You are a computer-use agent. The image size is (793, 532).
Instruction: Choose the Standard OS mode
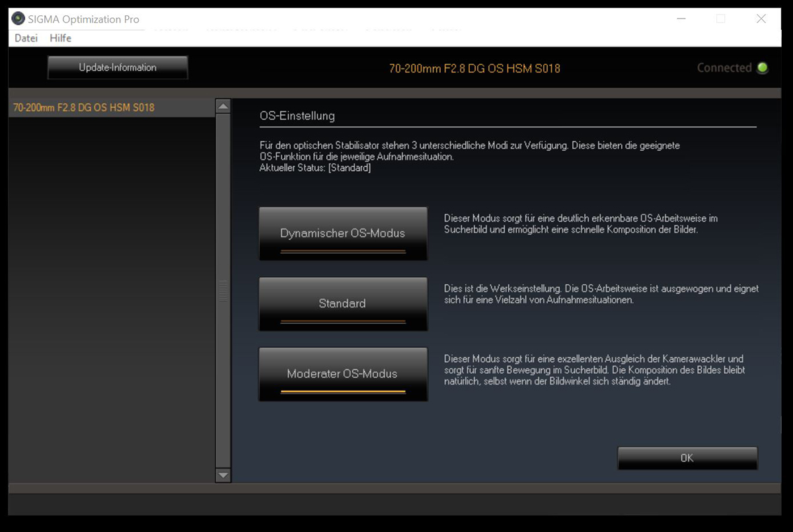coord(342,304)
